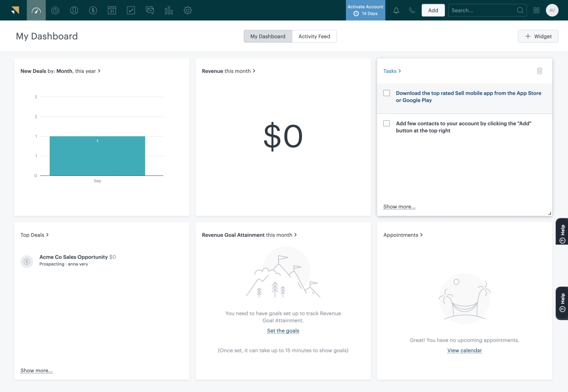Open Reports via the bar chart icon

(x=169, y=10)
